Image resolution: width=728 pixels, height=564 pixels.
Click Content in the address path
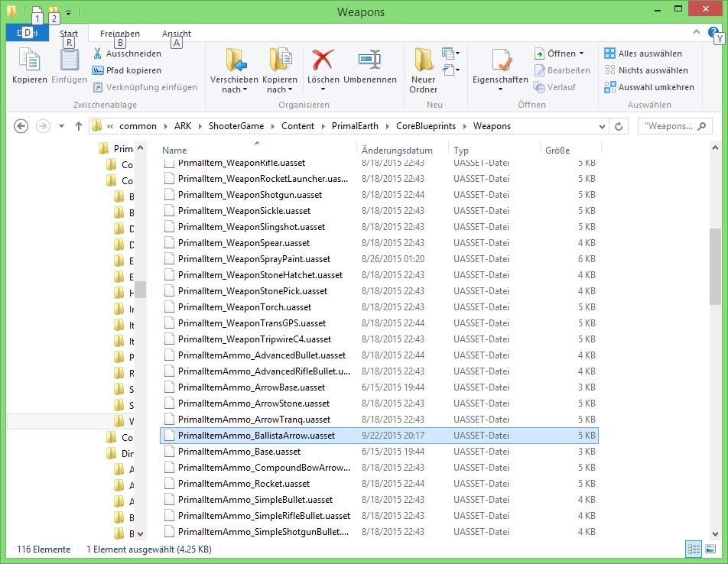(x=298, y=126)
